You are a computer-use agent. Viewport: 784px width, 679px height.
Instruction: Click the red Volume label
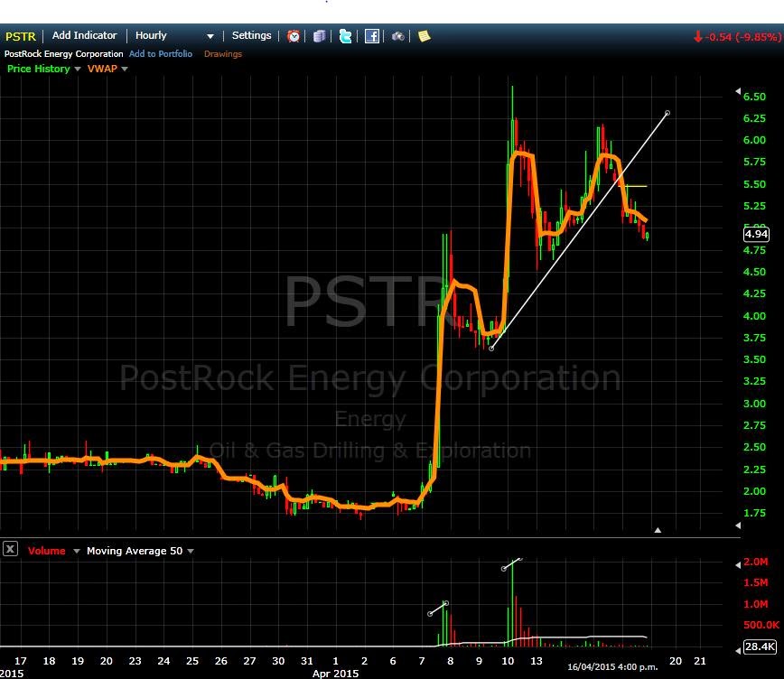pos(46,551)
